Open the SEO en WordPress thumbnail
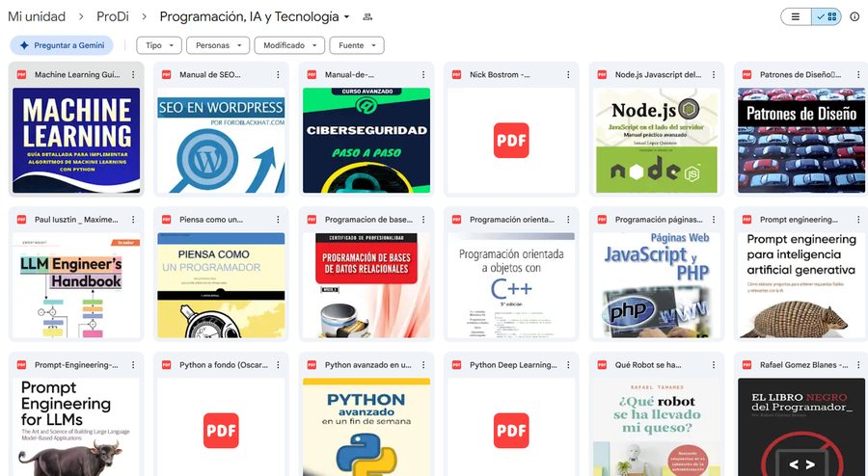 coord(222,141)
